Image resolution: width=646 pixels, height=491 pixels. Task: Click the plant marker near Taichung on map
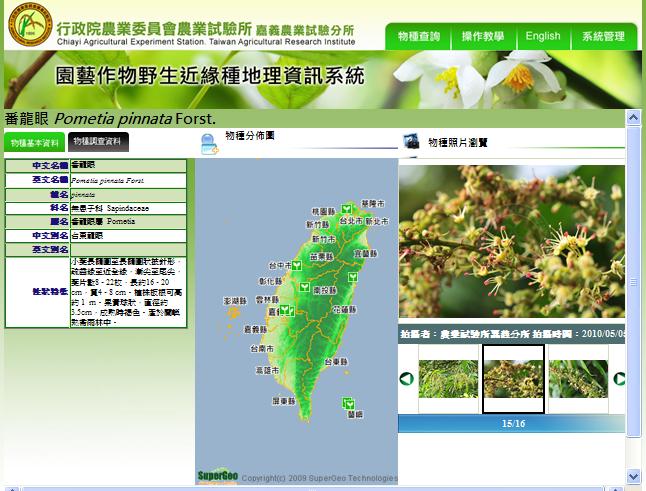(x=296, y=266)
